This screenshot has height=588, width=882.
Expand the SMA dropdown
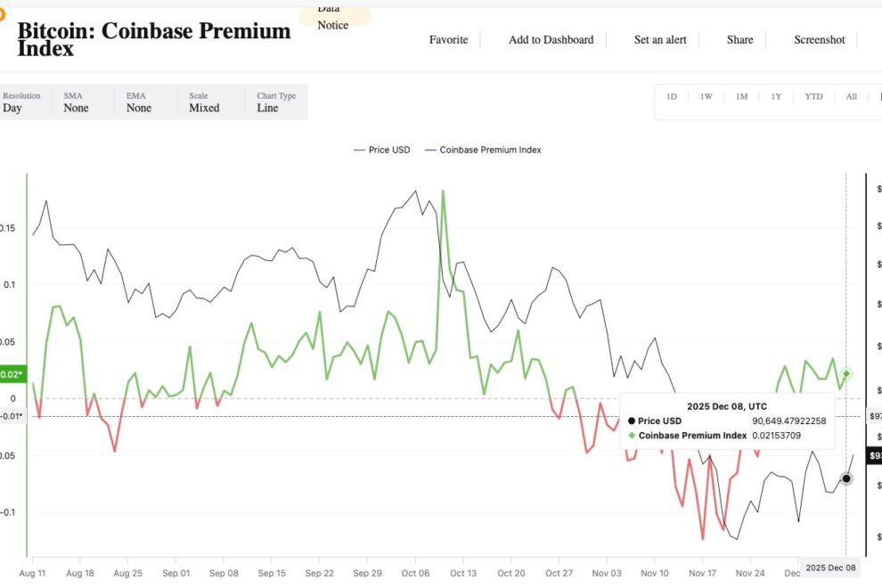(77, 102)
